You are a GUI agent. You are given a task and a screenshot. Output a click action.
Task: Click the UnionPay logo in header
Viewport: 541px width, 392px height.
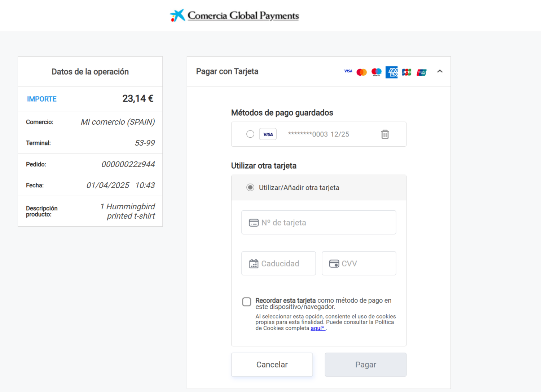pyautogui.click(x=421, y=72)
